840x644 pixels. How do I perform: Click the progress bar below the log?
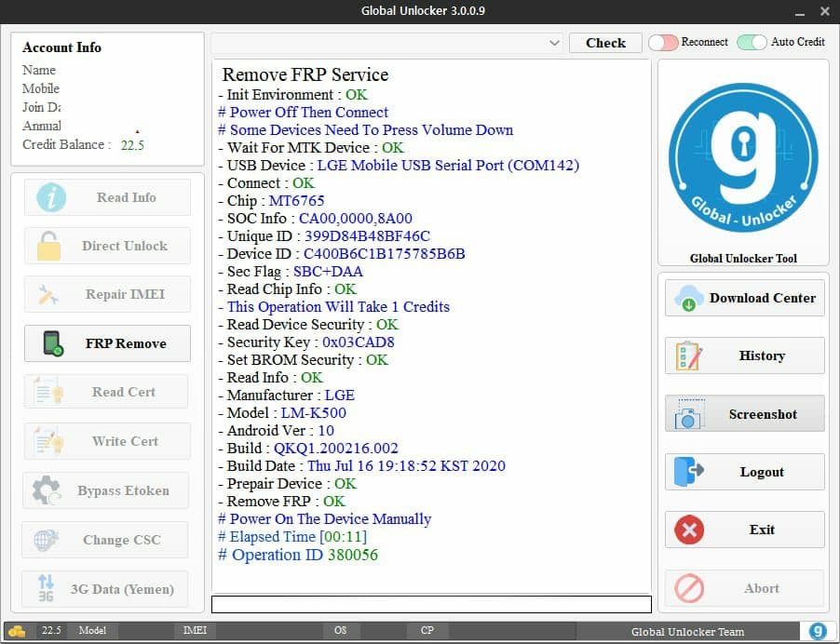(x=431, y=604)
